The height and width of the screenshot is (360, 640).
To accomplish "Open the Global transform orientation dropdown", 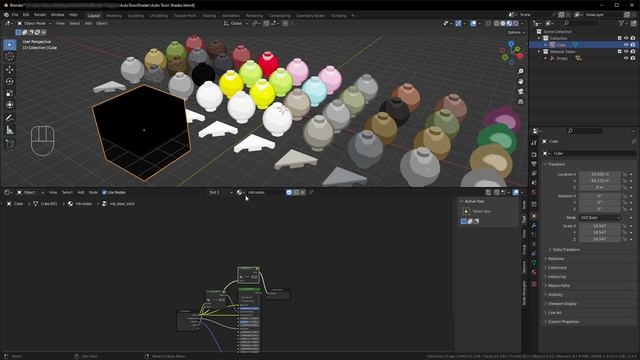I will 236,24.
